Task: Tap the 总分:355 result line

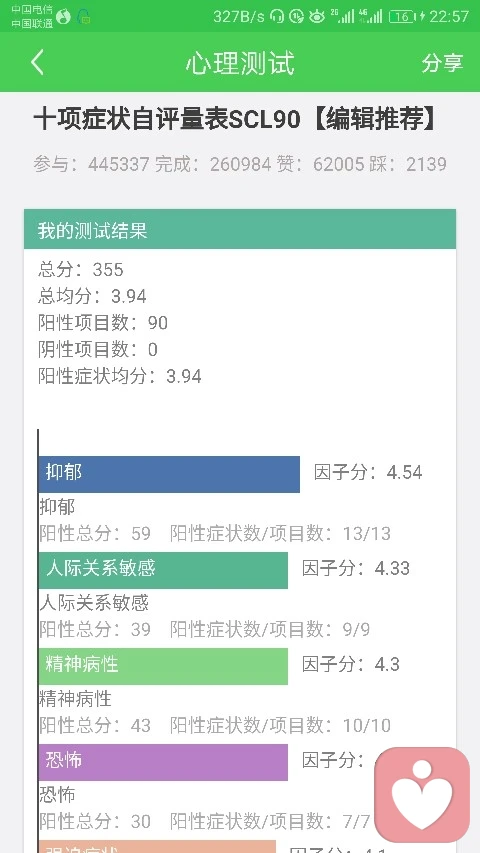Action: 81,269
